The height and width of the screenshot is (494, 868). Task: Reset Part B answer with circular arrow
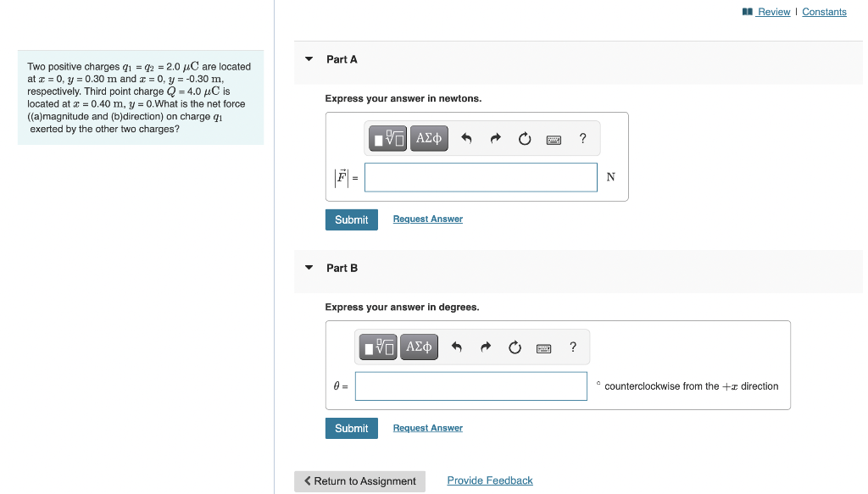click(515, 347)
